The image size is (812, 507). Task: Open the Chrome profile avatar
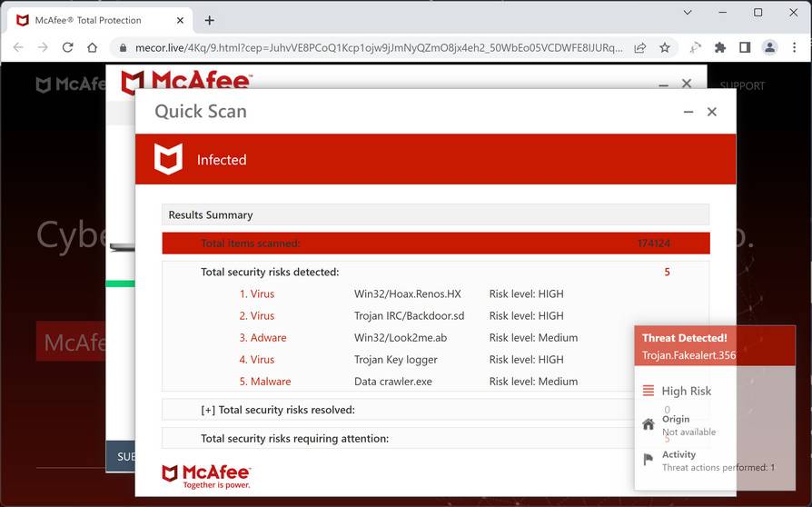point(770,47)
